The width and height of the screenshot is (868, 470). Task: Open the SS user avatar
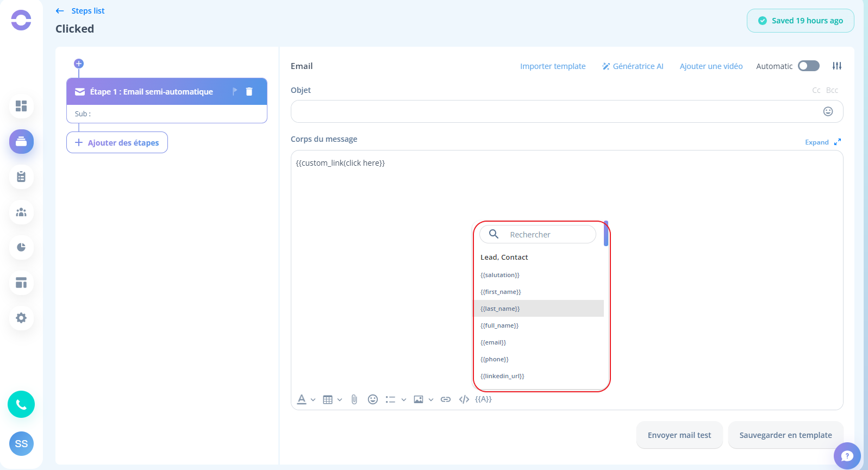pyautogui.click(x=21, y=443)
